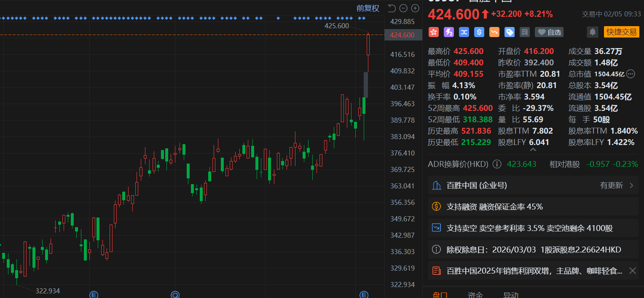
Task: Switch to the 异动 tab
Action: point(511,295)
